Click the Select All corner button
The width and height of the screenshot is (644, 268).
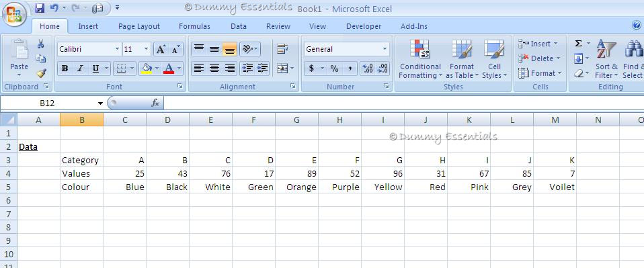[x=9, y=120]
